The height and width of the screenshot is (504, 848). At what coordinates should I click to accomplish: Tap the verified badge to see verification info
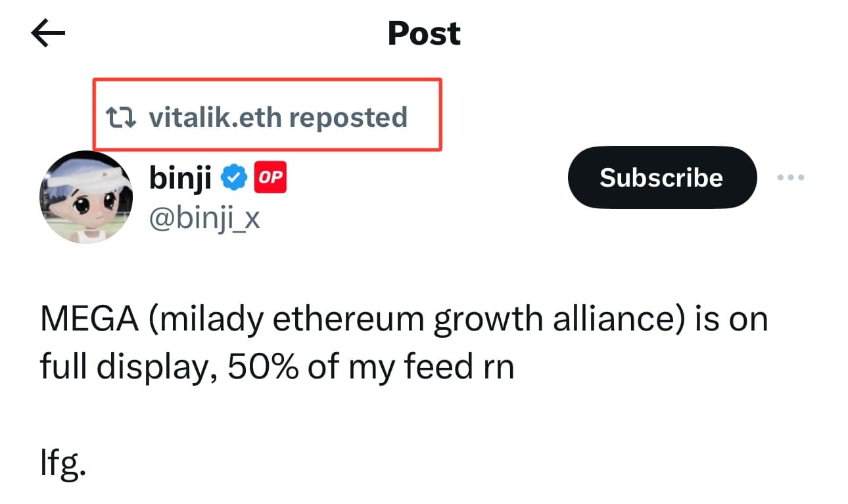tap(233, 176)
